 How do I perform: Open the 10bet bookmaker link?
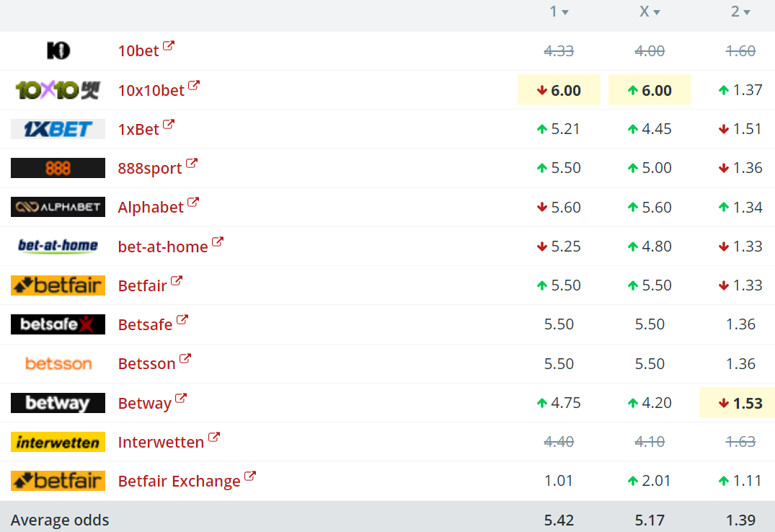pos(138,50)
